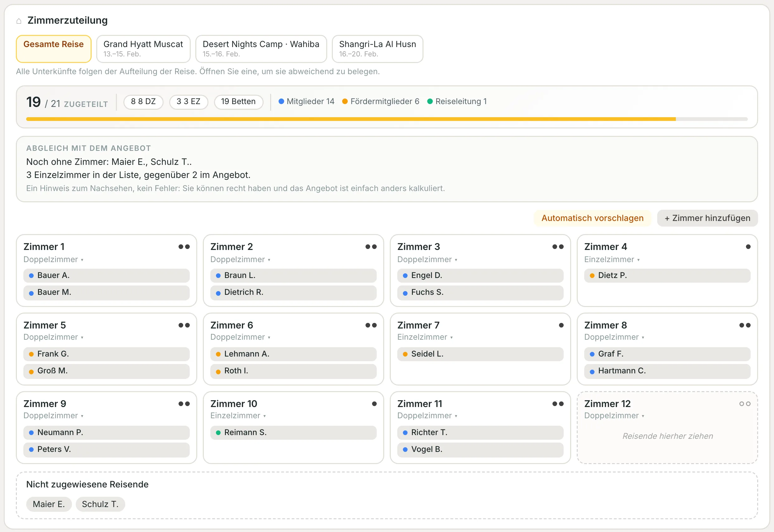Open room type dropdown of Zimmer 12
The image size is (774, 532).
click(614, 416)
